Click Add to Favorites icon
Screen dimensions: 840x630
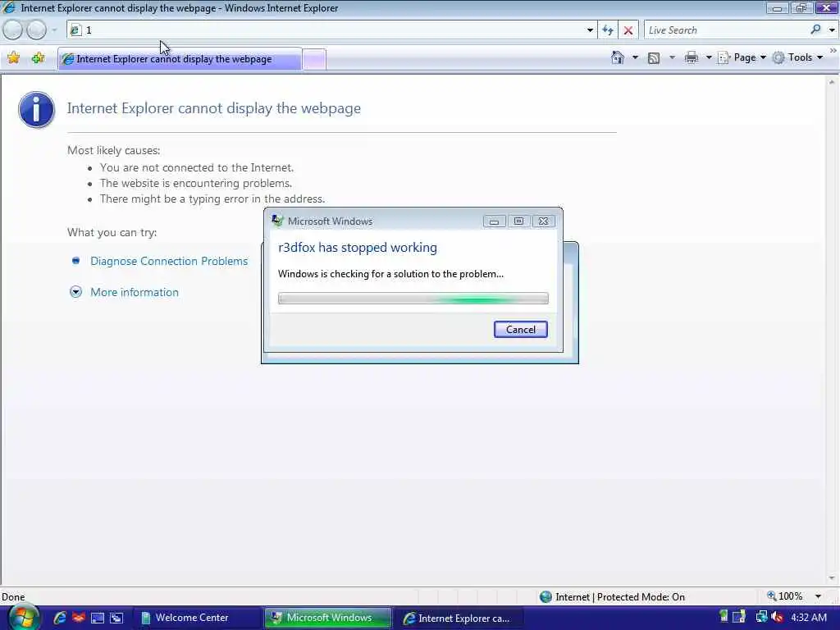pos(38,58)
